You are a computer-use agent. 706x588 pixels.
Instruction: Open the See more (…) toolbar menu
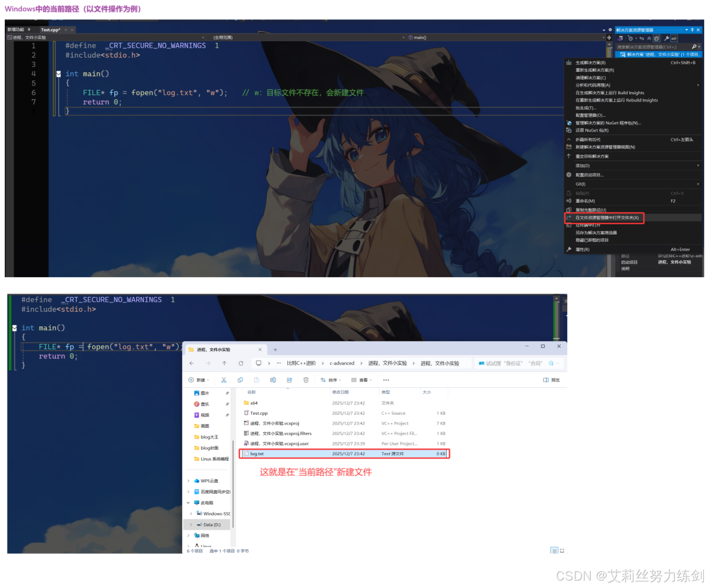click(x=386, y=380)
